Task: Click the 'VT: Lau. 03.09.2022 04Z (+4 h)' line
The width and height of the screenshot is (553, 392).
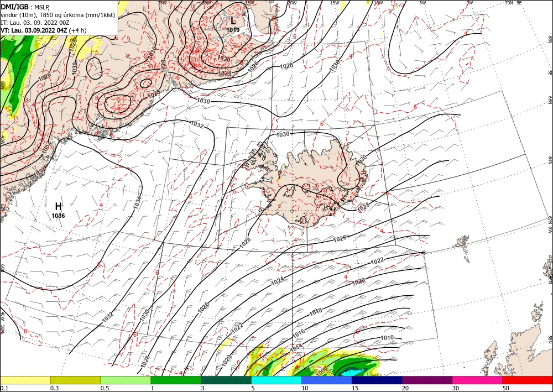Action: click(43, 30)
